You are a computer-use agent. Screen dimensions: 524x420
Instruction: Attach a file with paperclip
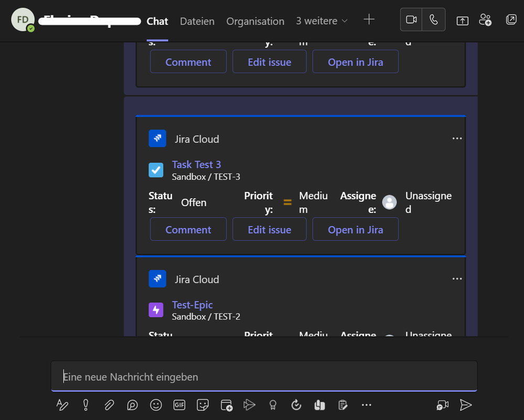109,405
